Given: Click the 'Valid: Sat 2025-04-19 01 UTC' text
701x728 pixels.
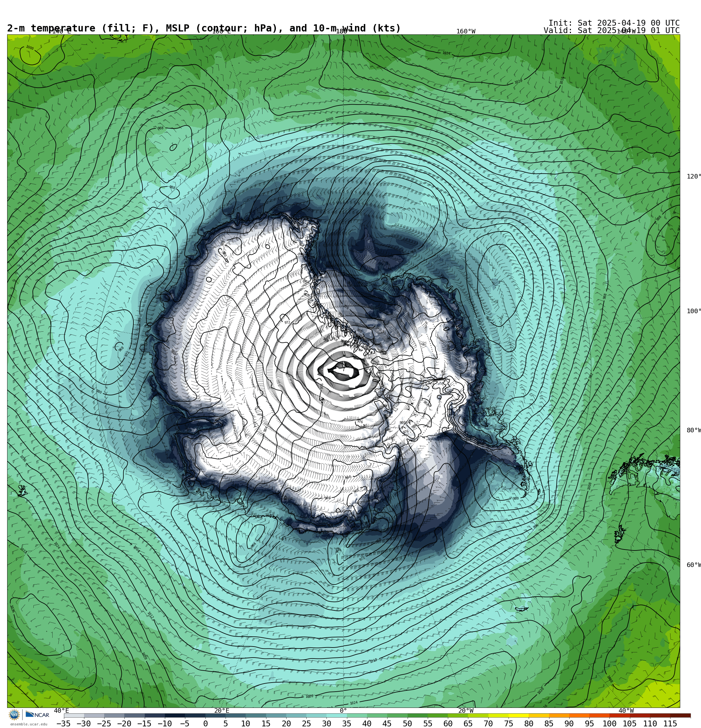Looking at the screenshot, I should point(611,31).
